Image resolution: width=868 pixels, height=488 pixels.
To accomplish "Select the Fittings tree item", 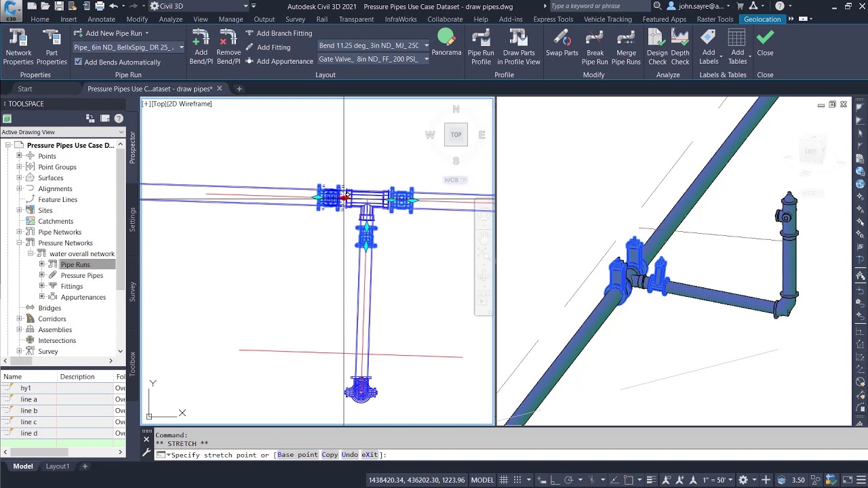I will click(x=71, y=286).
